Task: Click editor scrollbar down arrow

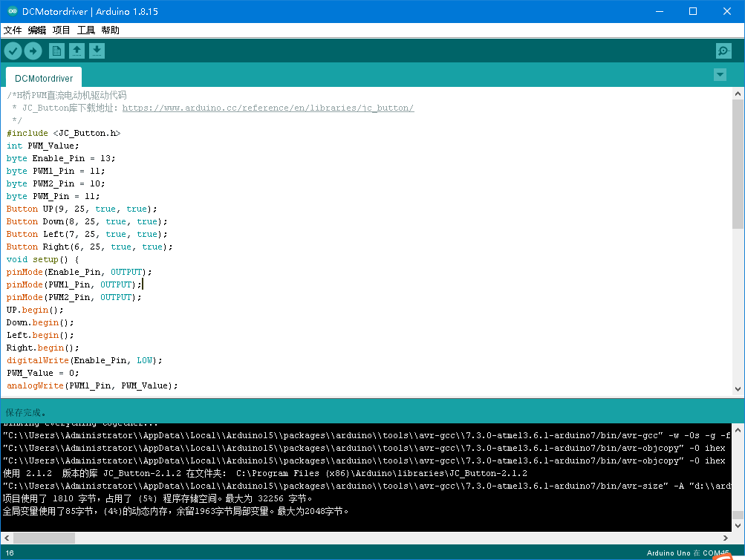Action: [738, 389]
